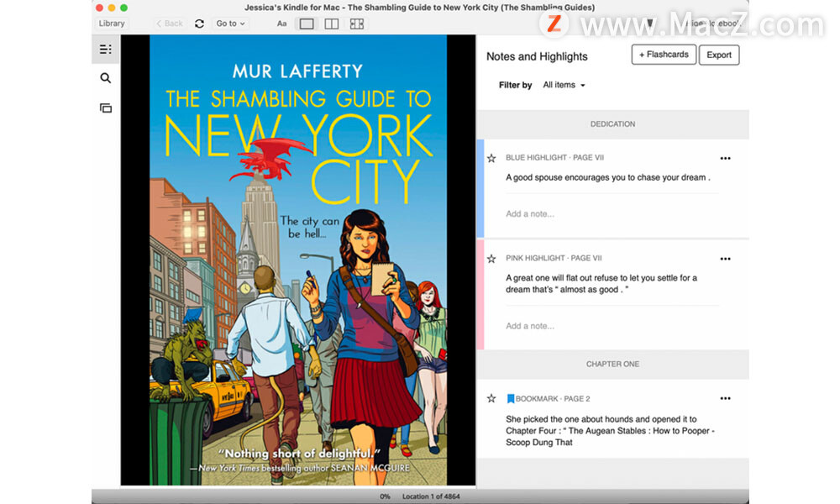Open highlight 'A good spouse encourages you'
Screen dimensions: 840x504
coord(608,177)
